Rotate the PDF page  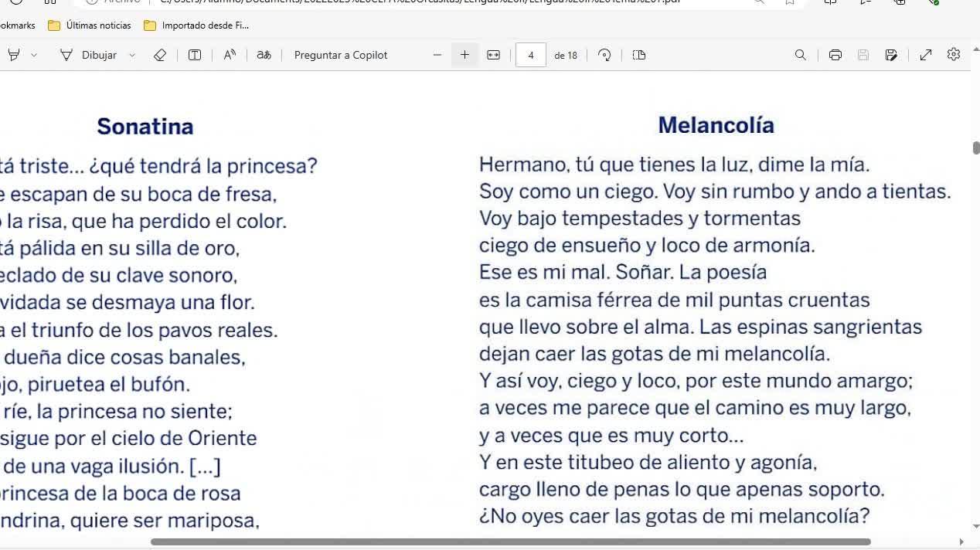click(604, 55)
